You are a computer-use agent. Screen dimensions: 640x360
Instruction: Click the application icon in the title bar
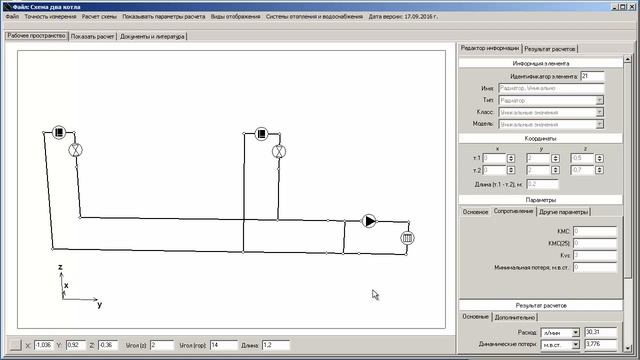[7, 7]
